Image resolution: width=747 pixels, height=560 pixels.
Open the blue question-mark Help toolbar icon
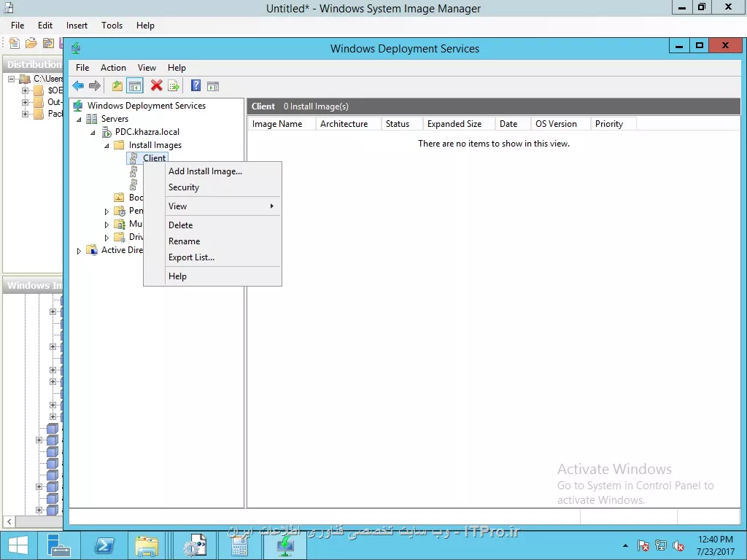[x=196, y=86]
